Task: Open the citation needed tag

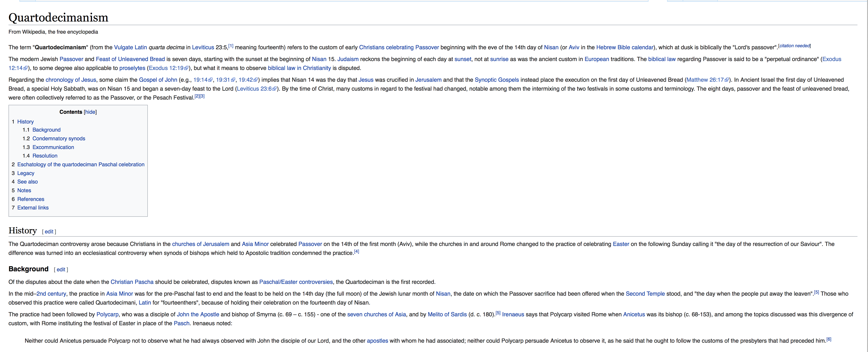Action: [x=795, y=46]
